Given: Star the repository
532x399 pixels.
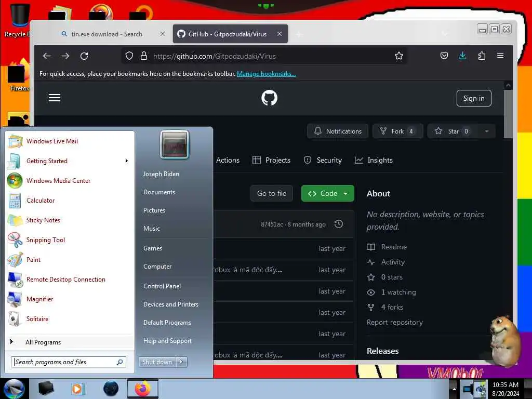Looking at the screenshot, I should [x=453, y=131].
